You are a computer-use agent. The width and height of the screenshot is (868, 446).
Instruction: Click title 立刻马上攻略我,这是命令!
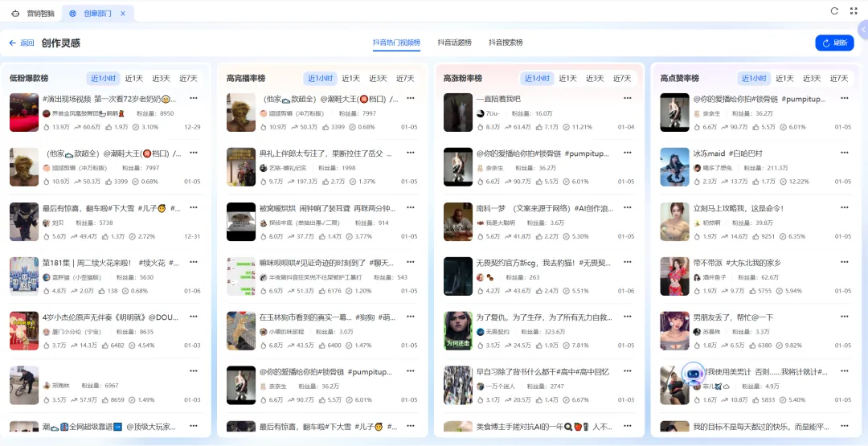(739, 208)
